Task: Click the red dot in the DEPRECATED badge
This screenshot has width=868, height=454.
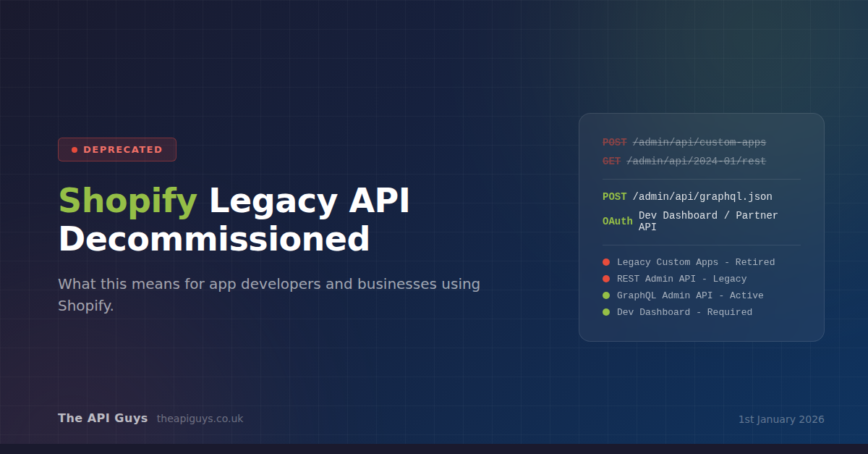Action: click(x=75, y=150)
